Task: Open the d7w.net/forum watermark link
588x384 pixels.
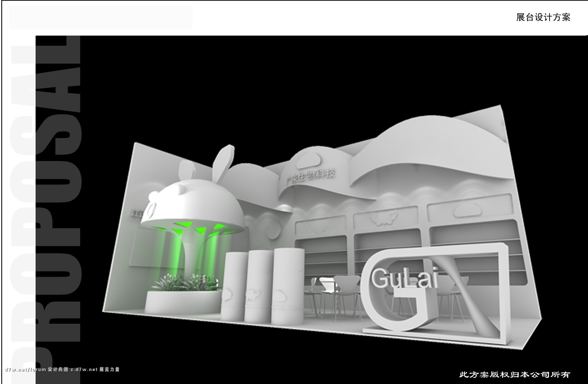Action: [x=25, y=369]
